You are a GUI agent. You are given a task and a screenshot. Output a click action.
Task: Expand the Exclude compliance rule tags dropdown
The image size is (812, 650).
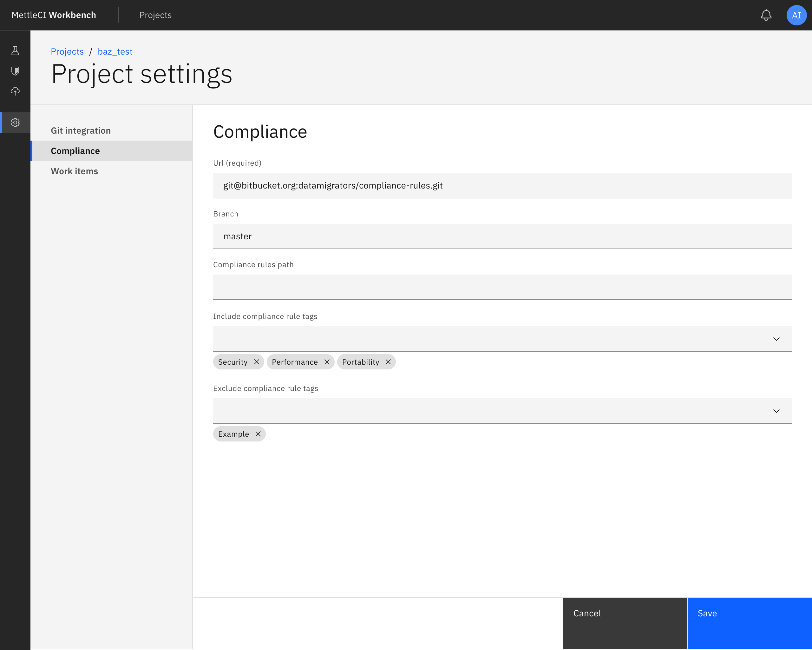pos(776,411)
